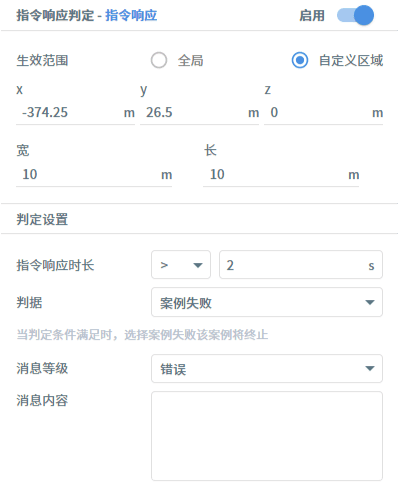Click the 判定设置 section header

[42, 219]
